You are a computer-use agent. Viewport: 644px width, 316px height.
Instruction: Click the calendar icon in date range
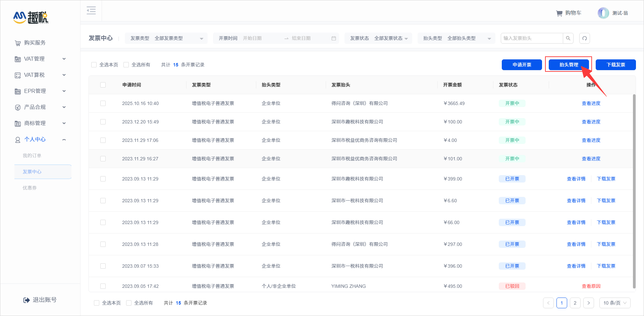(334, 39)
